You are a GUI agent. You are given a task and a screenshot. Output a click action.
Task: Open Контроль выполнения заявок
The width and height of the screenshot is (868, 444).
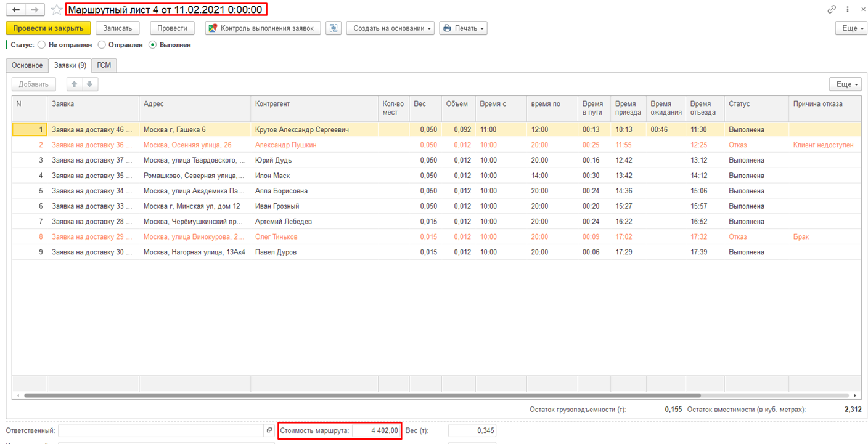(263, 28)
